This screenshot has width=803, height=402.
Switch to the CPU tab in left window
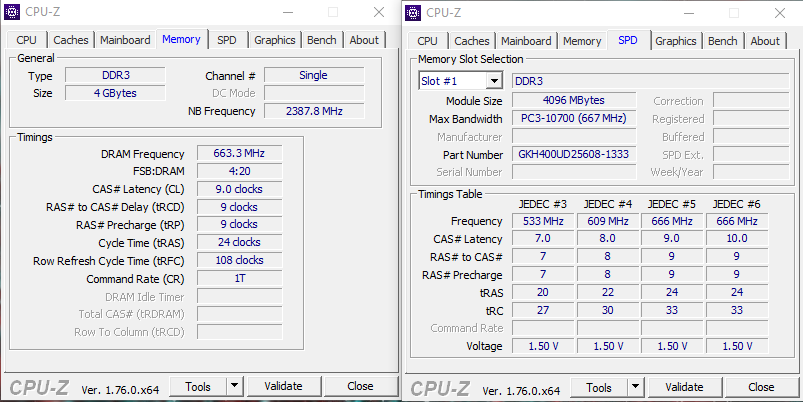[26, 40]
